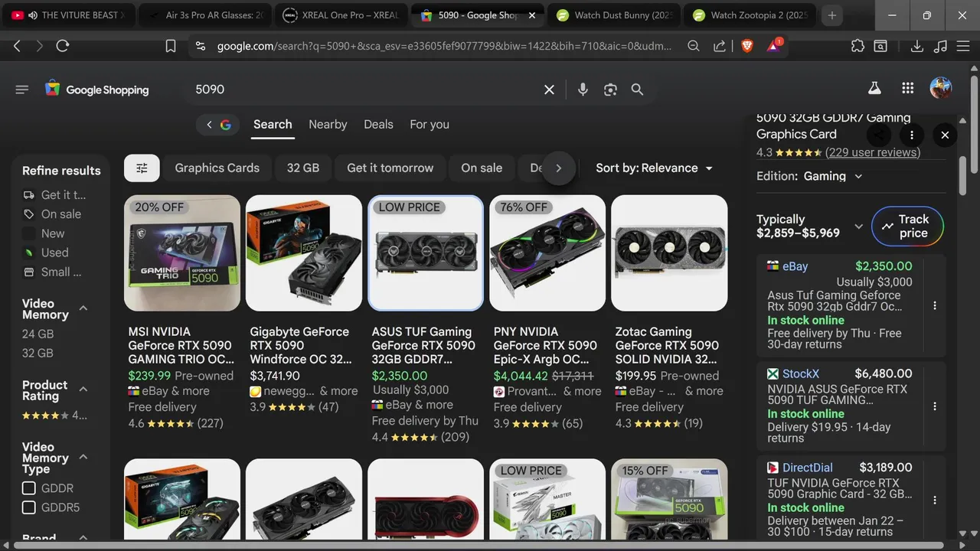This screenshot has height=551, width=980.
Task: Select the 32 GB sidebar memory filter
Action: [x=38, y=353]
